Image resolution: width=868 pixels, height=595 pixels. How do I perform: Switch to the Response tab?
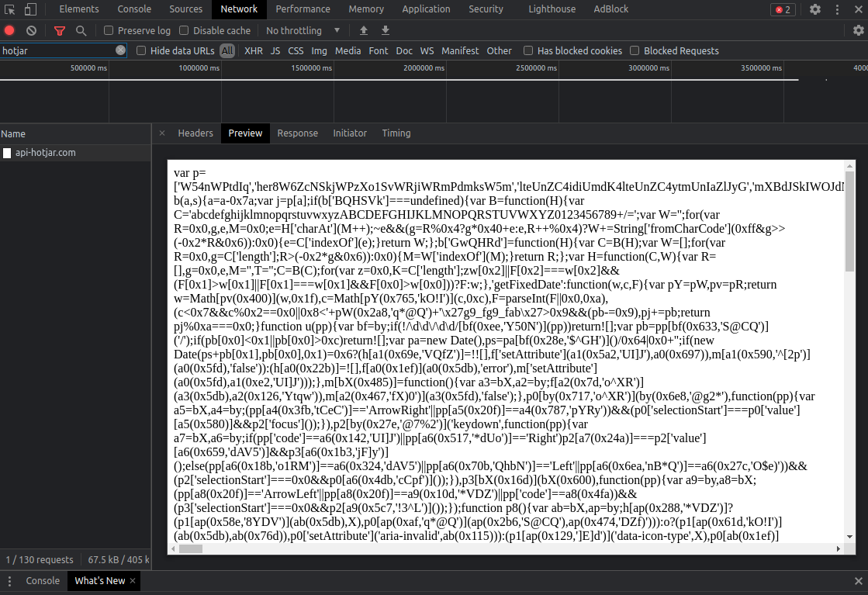click(297, 133)
